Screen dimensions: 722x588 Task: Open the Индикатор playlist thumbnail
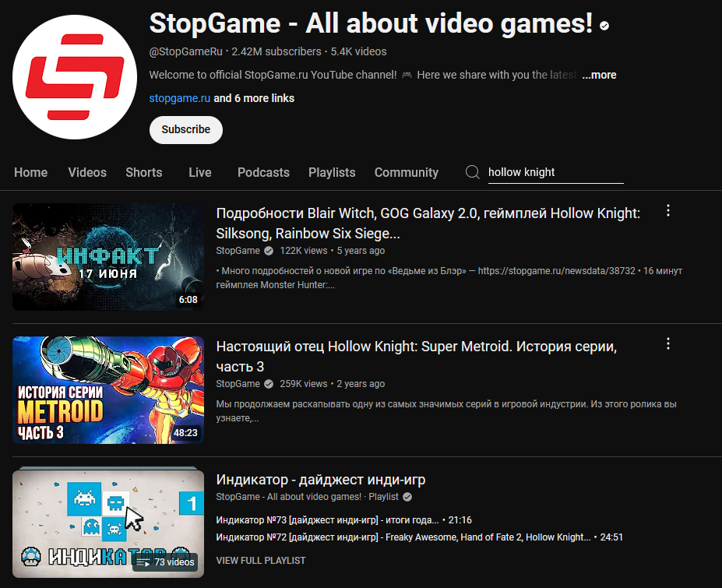pyautogui.click(x=108, y=523)
